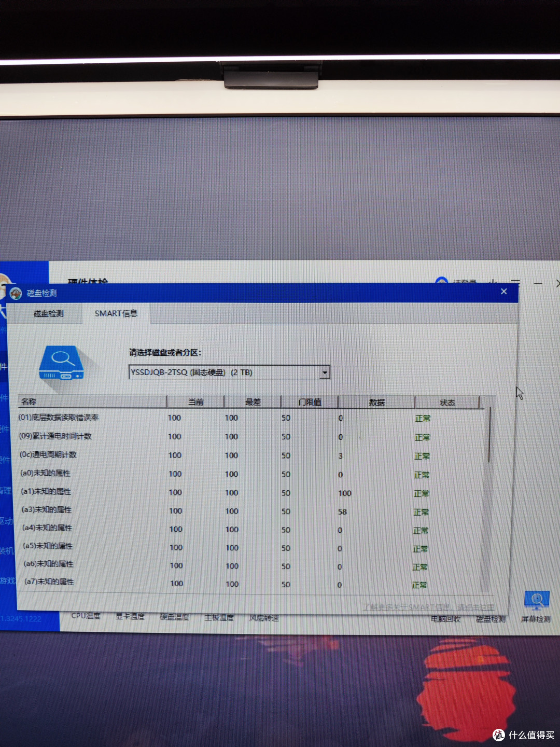Click 正常 status in the (01) row
This screenshot has height=747, width=560.
[x=423, y=418]
